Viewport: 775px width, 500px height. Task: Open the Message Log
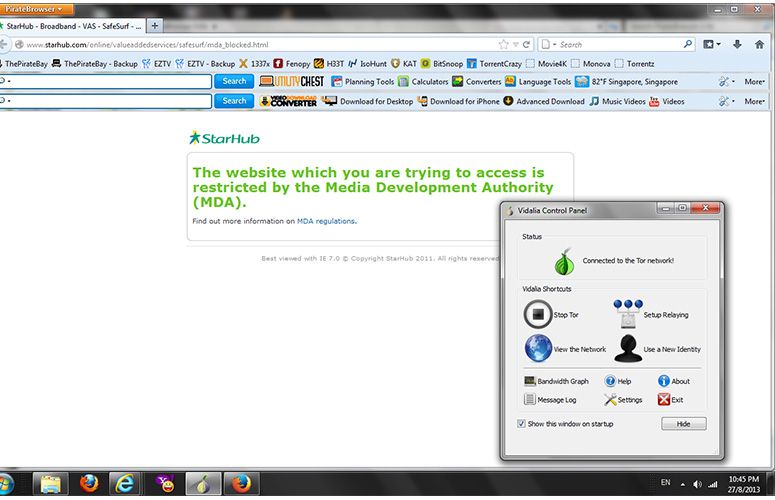point(550,399)
